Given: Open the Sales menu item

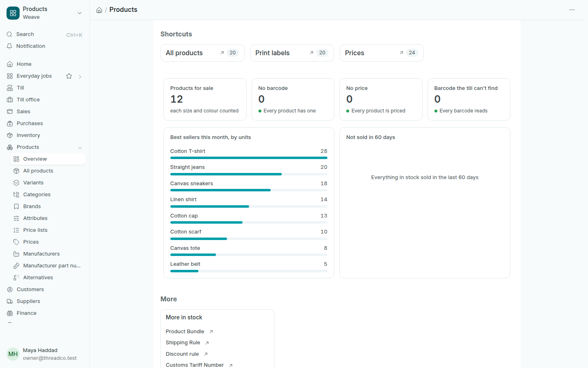Looking at the screenshot, I should (45, 112).
